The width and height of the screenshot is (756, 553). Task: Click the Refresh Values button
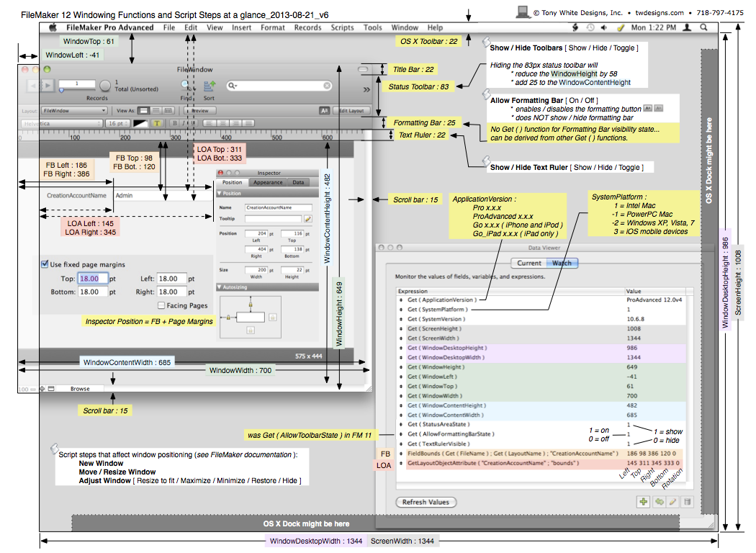[426, 502]
